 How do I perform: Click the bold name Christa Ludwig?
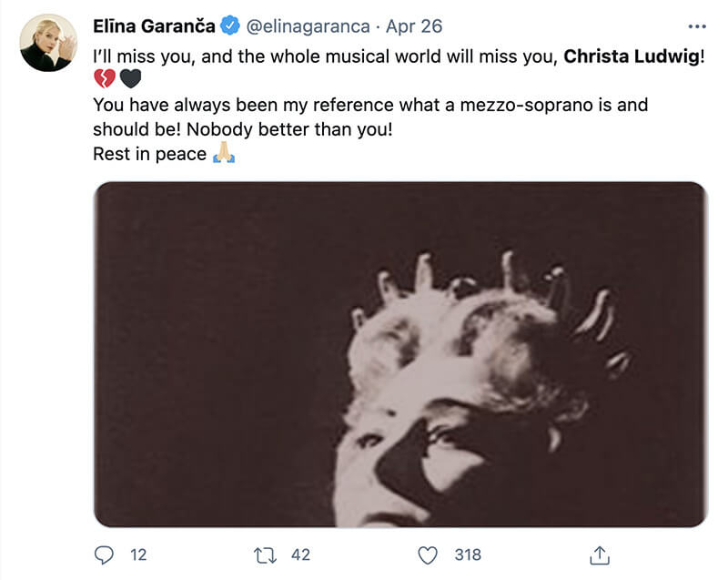coord(627,56)
